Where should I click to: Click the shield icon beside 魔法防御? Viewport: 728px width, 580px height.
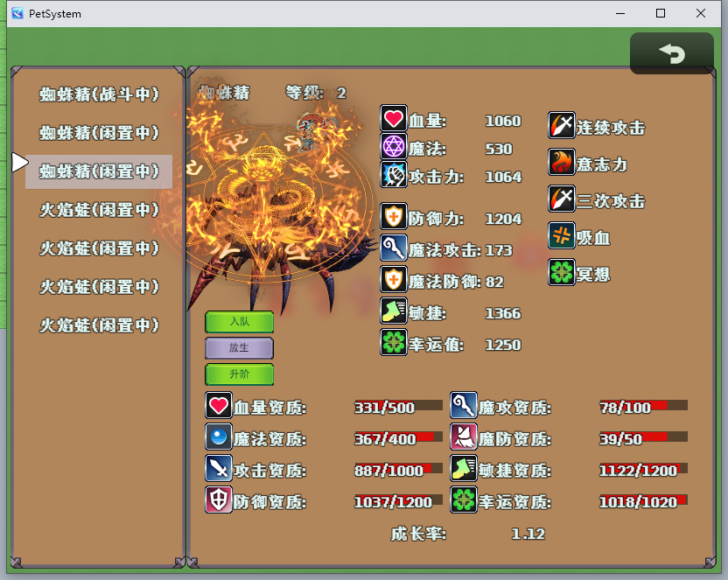(x=393, y=279)
